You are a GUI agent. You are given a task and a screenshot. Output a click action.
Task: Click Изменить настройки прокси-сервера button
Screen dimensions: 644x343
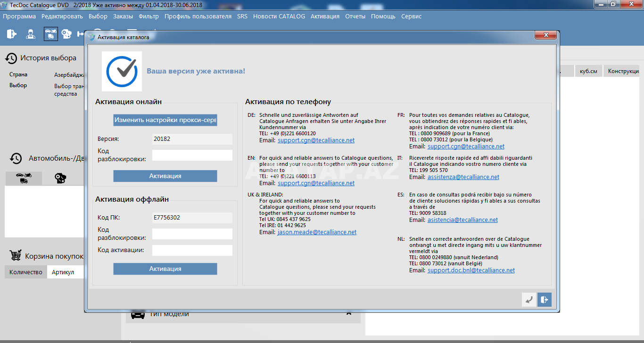[x=165, y=120]
